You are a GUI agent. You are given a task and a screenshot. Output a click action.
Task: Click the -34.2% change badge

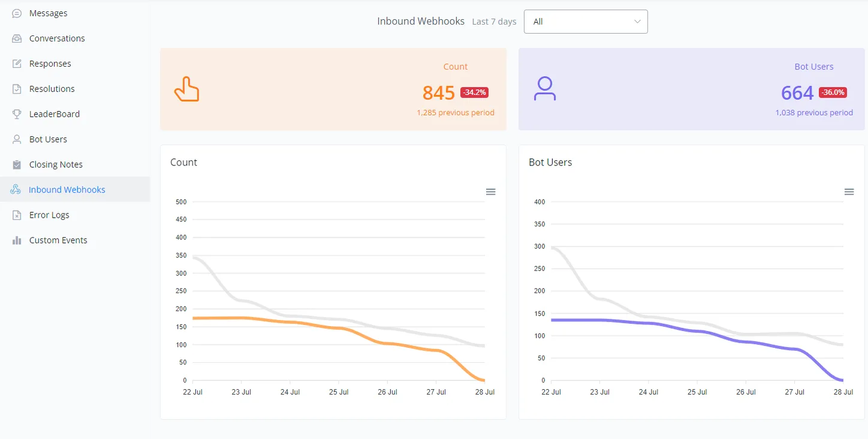[x=474, y=92]
